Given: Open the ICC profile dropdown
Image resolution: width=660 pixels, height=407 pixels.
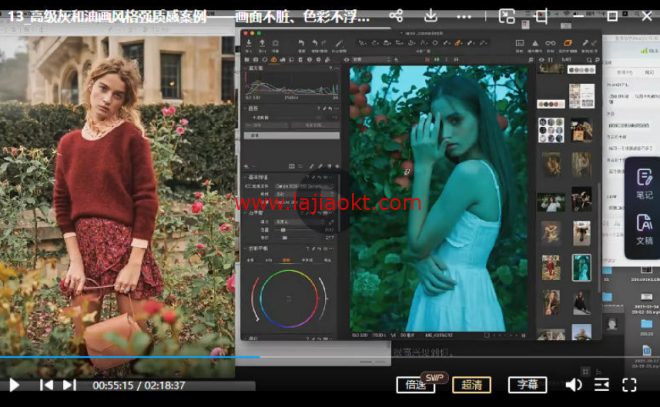Looking at the screenshot, I should click(305, 186).
